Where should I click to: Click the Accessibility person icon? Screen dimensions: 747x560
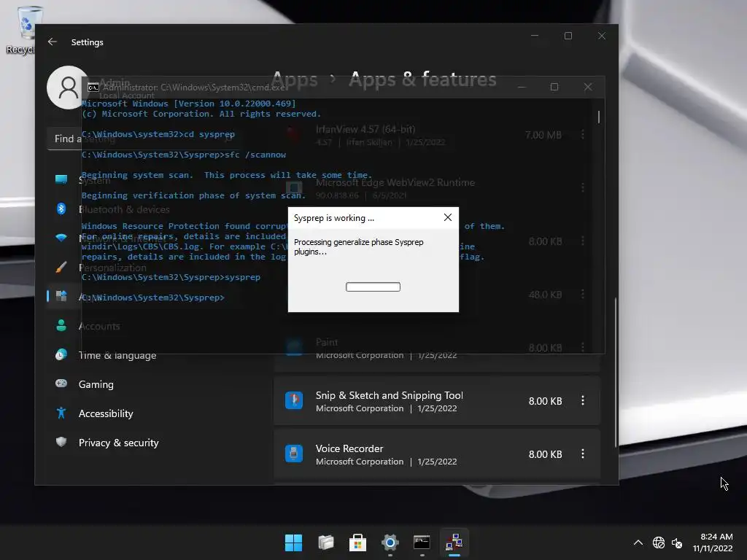tap(61, 413)
